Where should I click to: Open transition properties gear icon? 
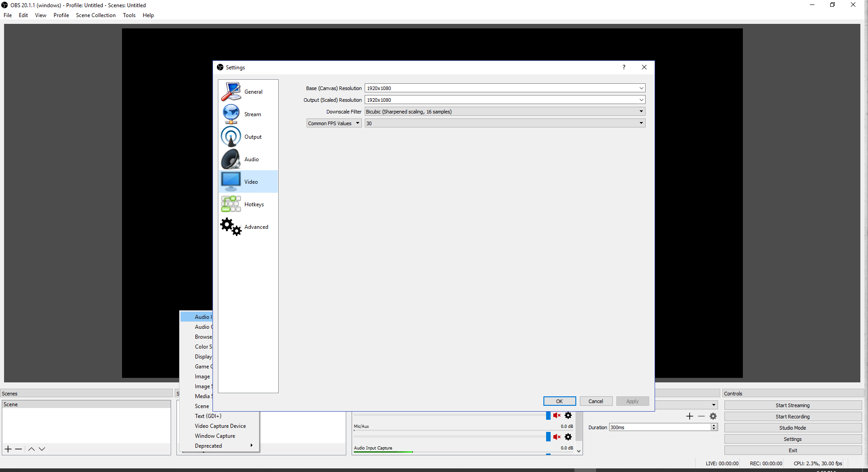(713, 416)
